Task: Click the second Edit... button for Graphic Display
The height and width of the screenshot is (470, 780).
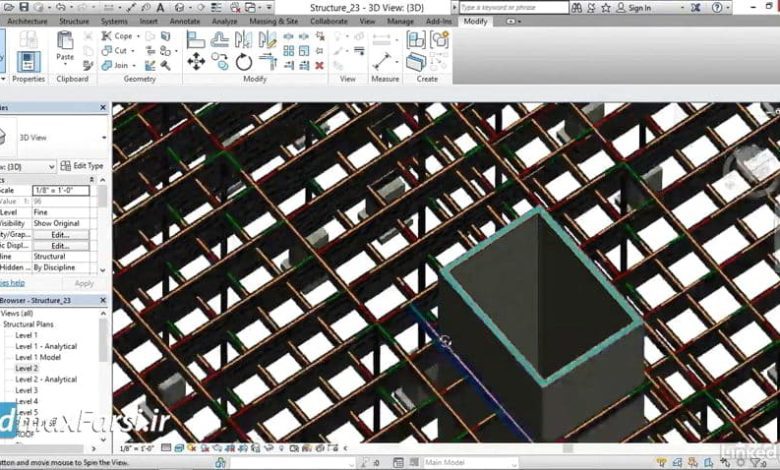Action: coord(60,246)
